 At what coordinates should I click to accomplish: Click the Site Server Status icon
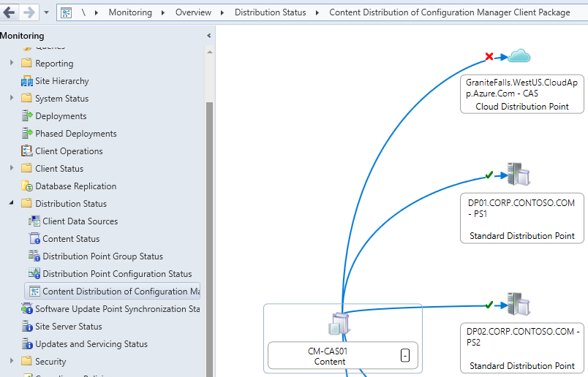click(27, 326)
